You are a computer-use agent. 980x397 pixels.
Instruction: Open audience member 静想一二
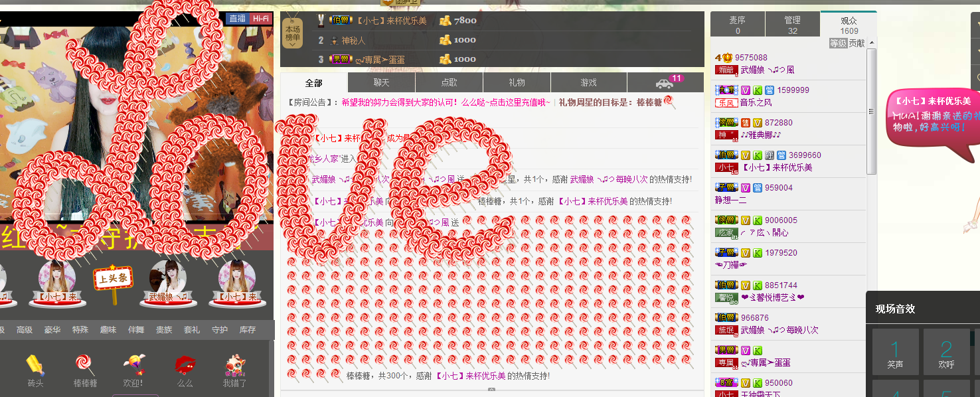731,200
